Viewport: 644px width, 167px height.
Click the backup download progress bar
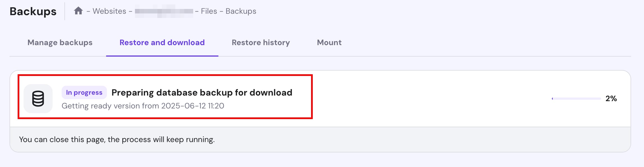tap(576, 99)
